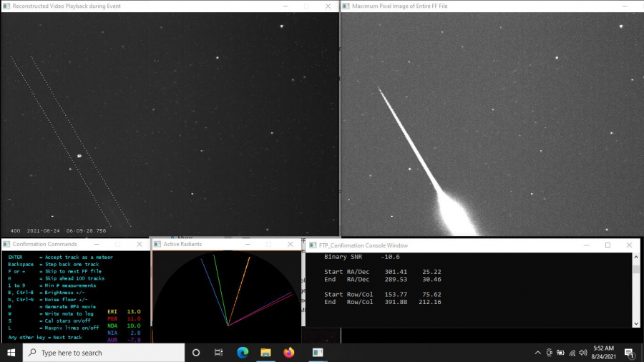The image size is (644, 362).
Task: Minimize the Maximum Pixel Image window
Action: point(625,6)
